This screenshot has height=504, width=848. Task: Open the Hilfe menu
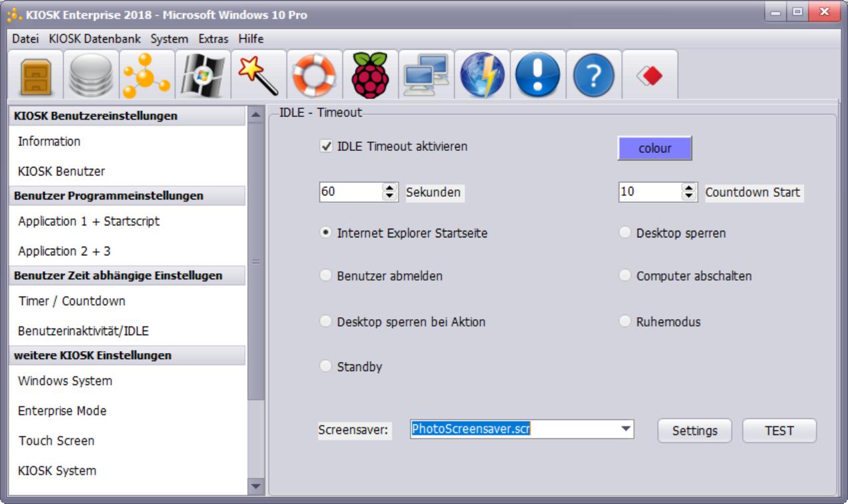[x=251, y=39]
